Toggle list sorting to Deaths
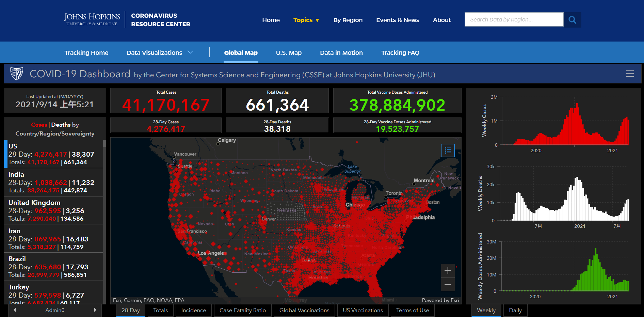 [61, 125]
